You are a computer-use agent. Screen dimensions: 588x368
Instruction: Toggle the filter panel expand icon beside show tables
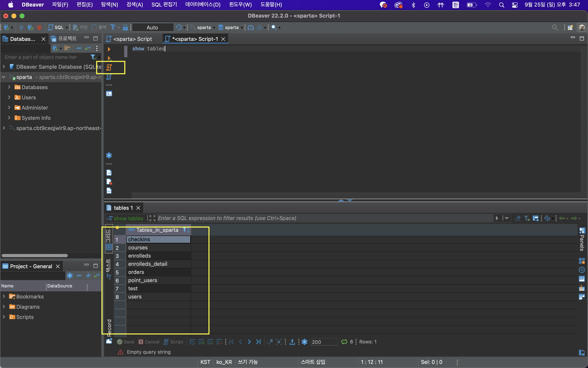(152, 218)
